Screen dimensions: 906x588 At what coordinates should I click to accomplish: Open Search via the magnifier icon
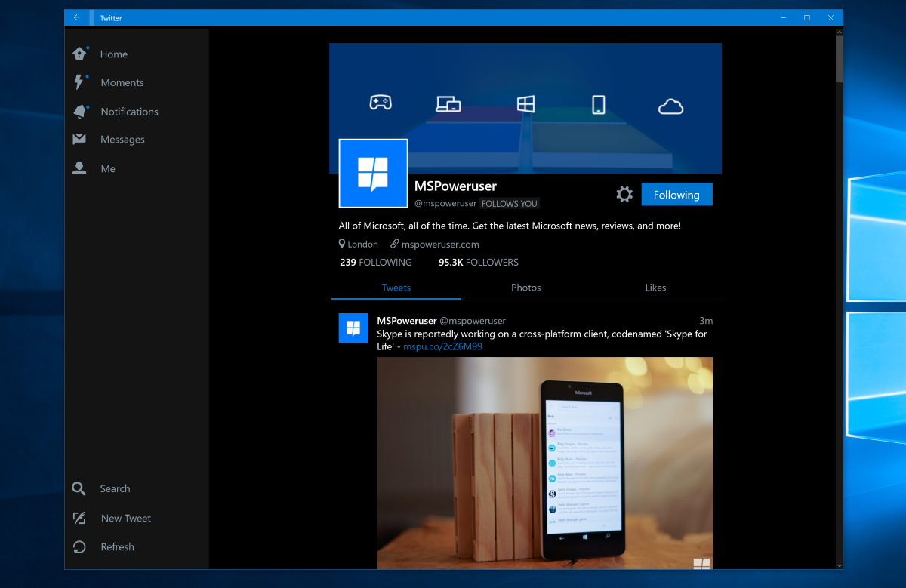tap(79, 488)
